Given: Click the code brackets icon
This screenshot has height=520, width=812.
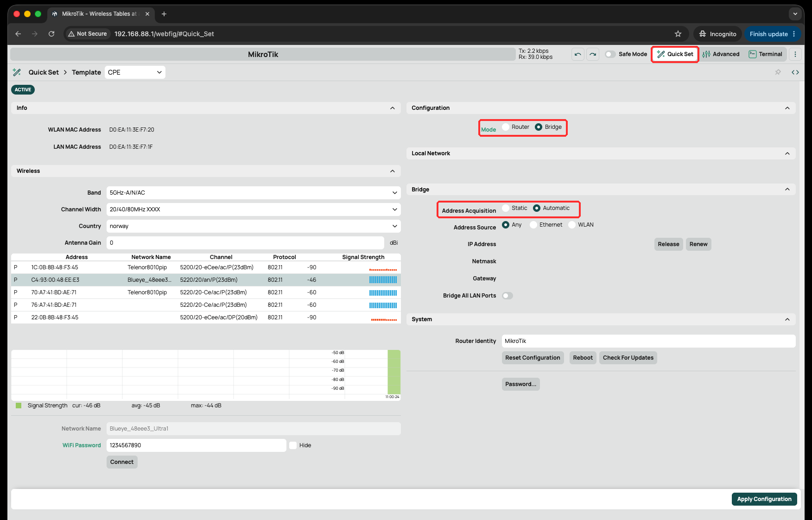Looking at the screenshot, I should tap(795, 72).
